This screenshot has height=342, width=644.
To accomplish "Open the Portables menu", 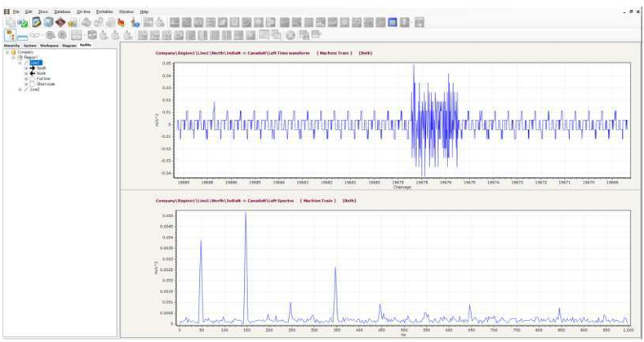I will (104, 12).
